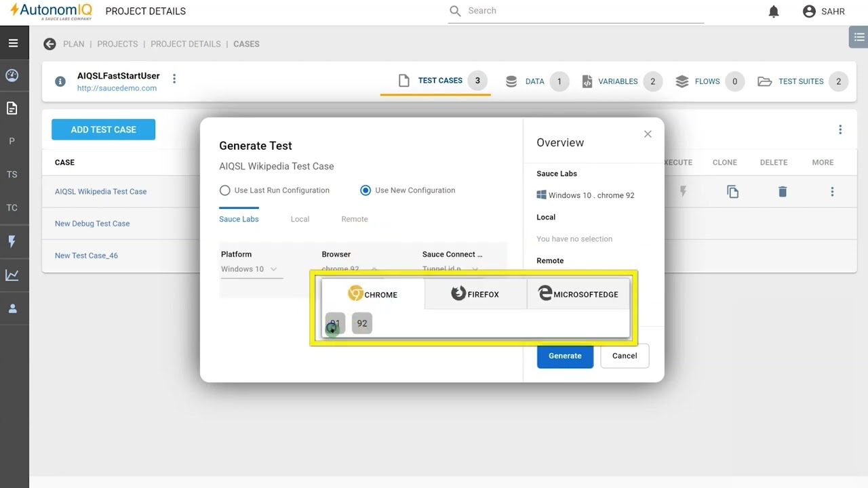Screen dimensions: 868x488
Task: Select Chrome version 92 chip
Action: (362, 323)
